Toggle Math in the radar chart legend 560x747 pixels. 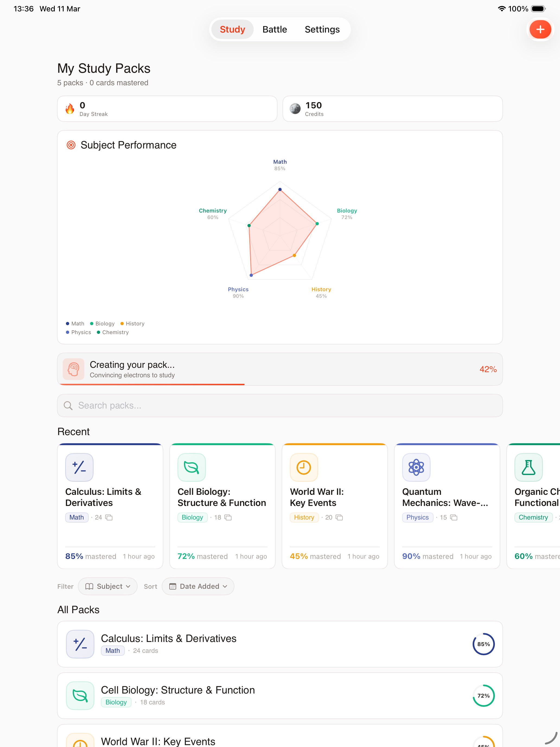point(75,324)
